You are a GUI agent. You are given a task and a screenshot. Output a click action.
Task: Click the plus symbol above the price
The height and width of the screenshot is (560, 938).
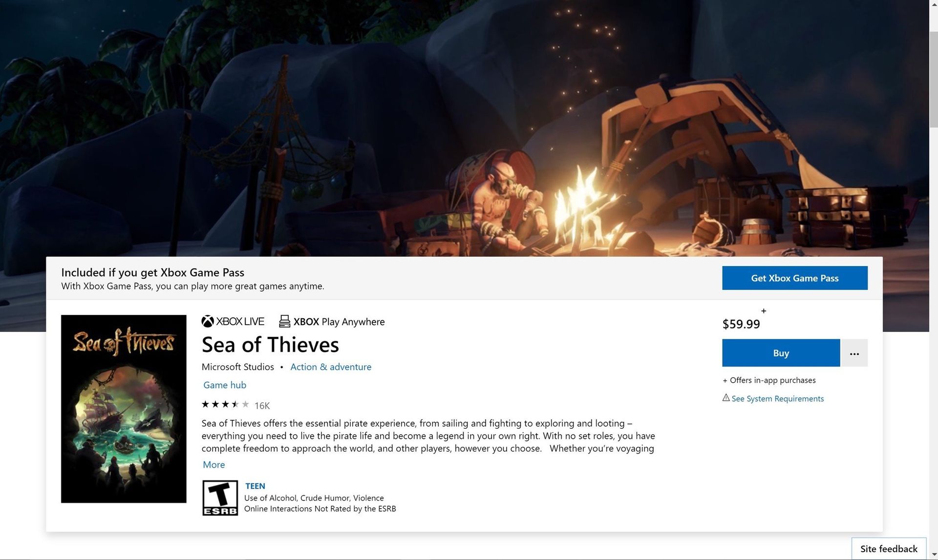[763, 311]
